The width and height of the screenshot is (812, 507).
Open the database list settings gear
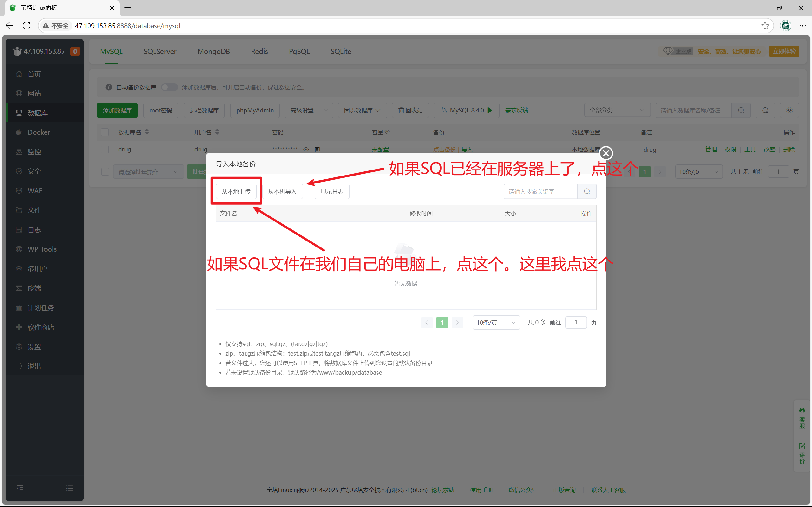point(789,110)
